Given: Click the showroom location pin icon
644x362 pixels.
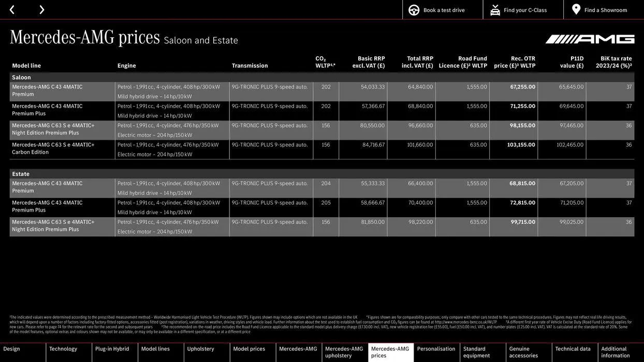Looking at the screenshot, I should point(576,9).
